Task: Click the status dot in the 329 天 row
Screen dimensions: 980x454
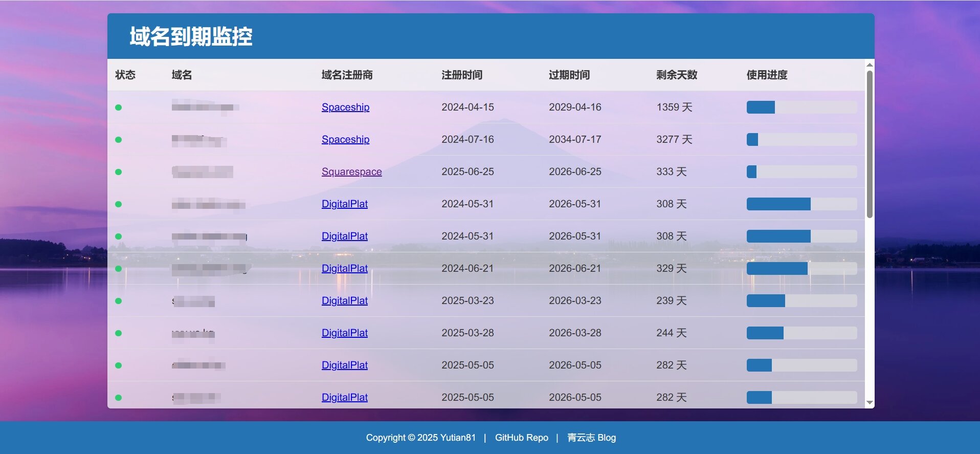Action: coord(118,269)
